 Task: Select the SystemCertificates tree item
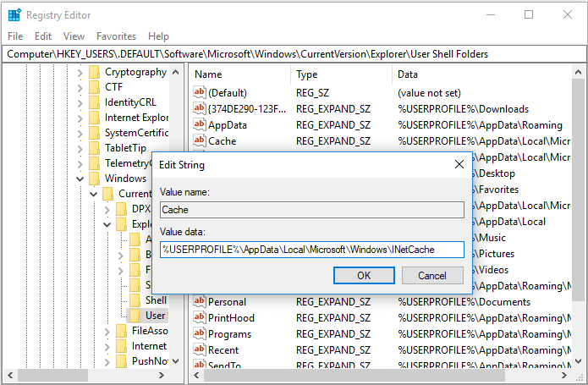(136, 133)
